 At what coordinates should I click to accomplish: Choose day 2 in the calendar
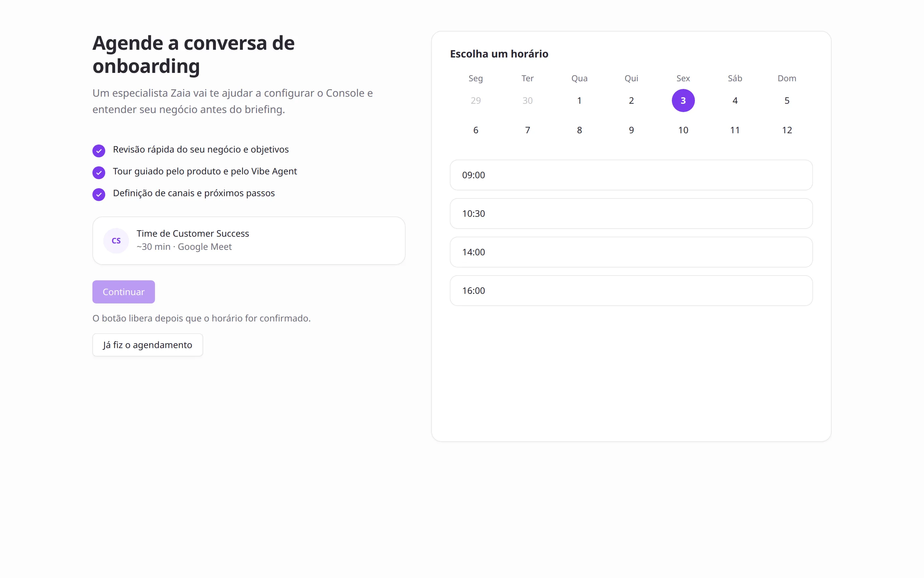click(631, 101)
